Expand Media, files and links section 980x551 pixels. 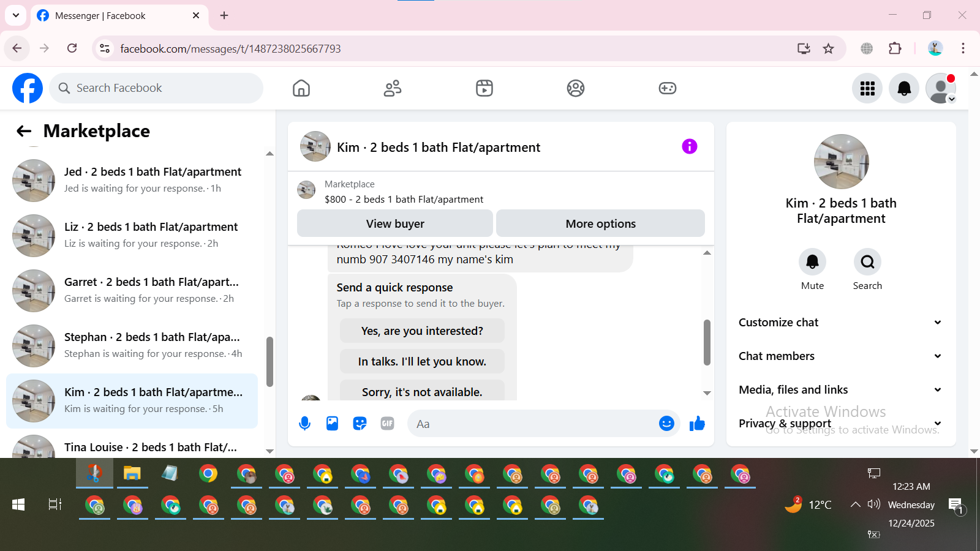[840, 390]
